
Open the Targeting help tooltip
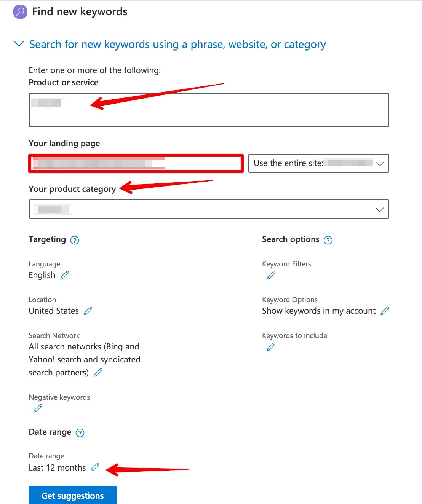coord(75,240)
